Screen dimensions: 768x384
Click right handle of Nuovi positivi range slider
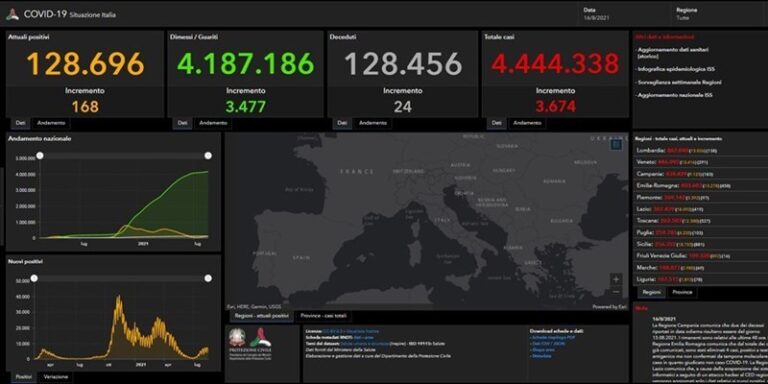208,278
